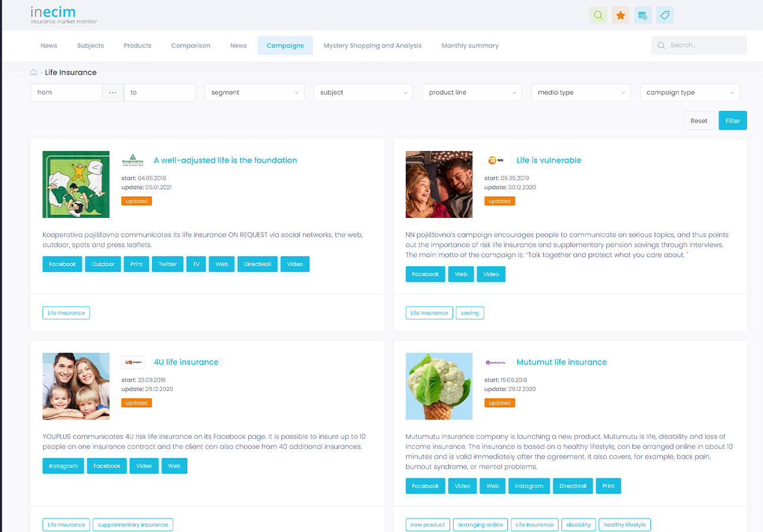
Task: Open 'Mutumut life insurance' campaign link
Action: point(561,362)
